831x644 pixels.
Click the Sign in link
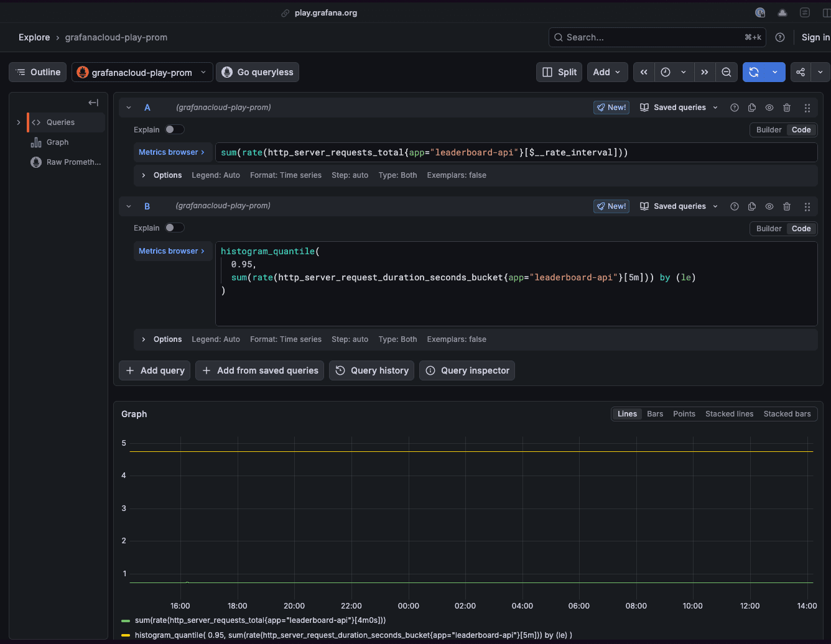pos(815,37)
